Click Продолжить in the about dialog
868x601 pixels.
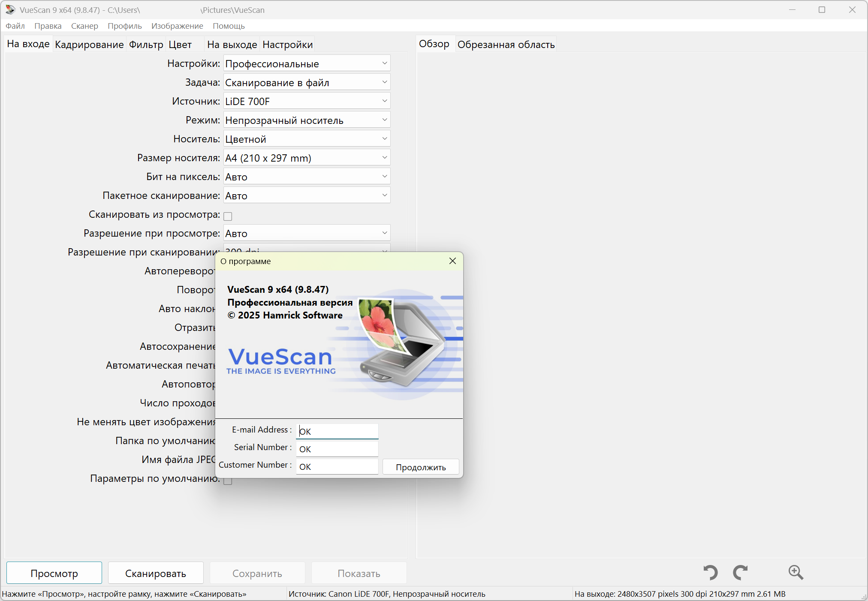[x=421, y=467]
